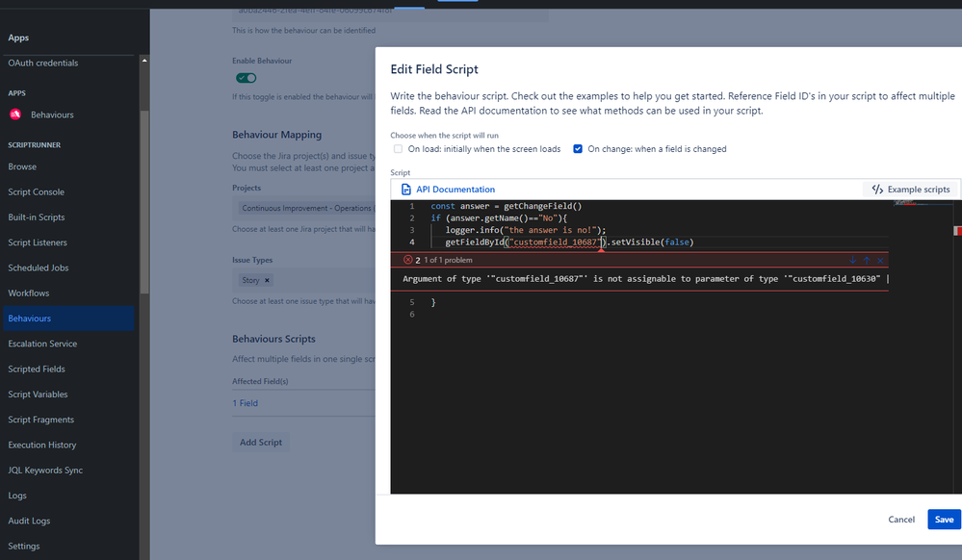This screenshot has height=560, width=962.
Task: Select highlighted Behaviours sidebar item
Action: (68, 318)
